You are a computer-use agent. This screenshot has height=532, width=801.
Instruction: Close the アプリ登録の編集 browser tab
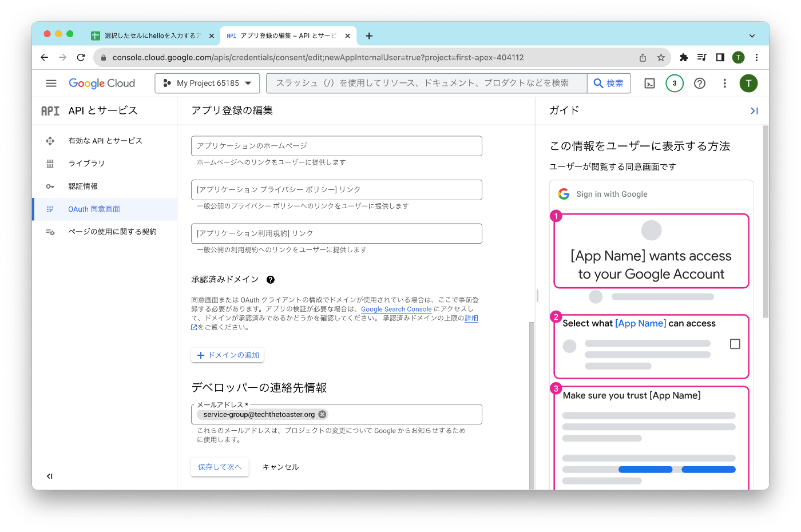click(x=347, y=35)
